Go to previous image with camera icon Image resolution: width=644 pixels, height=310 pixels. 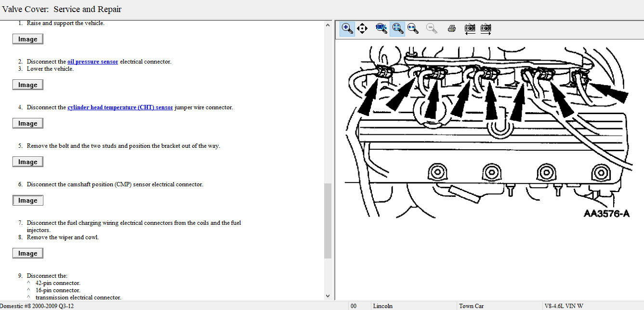pyautogui.click(x=470, y=28)
